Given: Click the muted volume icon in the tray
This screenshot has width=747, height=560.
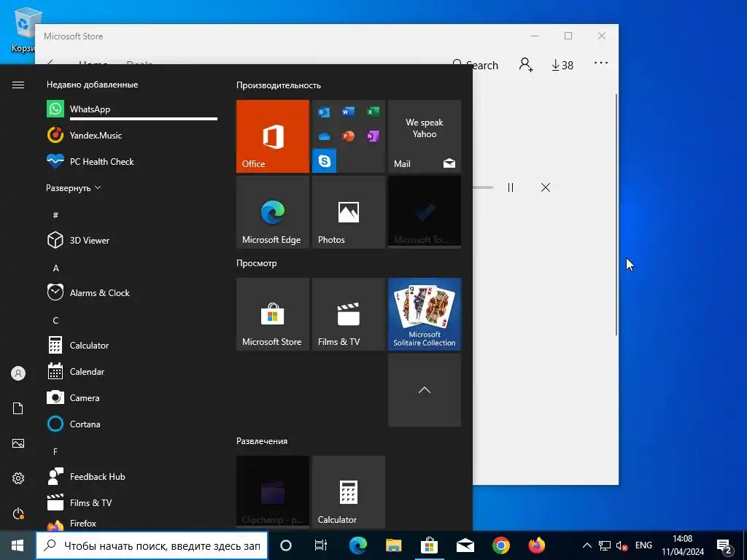Looking at the screenshot, I should click(622, 545).
